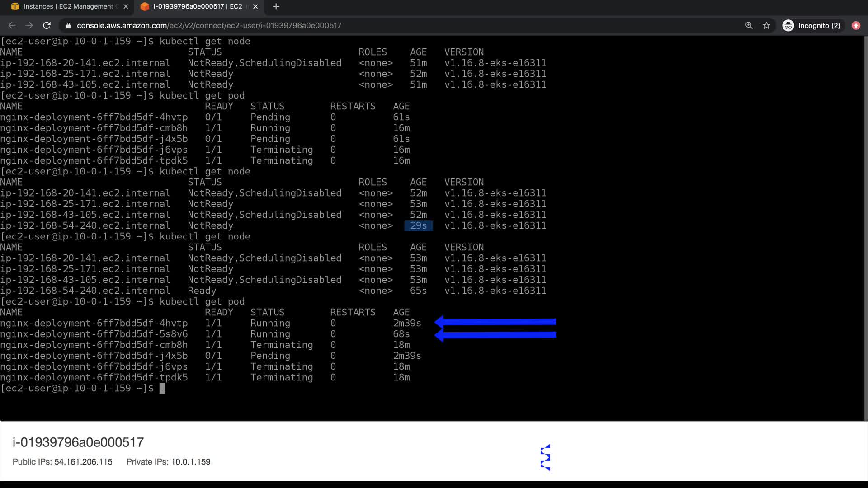Click the red extension icon at far right
Viewport: 868px width, 488px height.
[x=856, y=26]
